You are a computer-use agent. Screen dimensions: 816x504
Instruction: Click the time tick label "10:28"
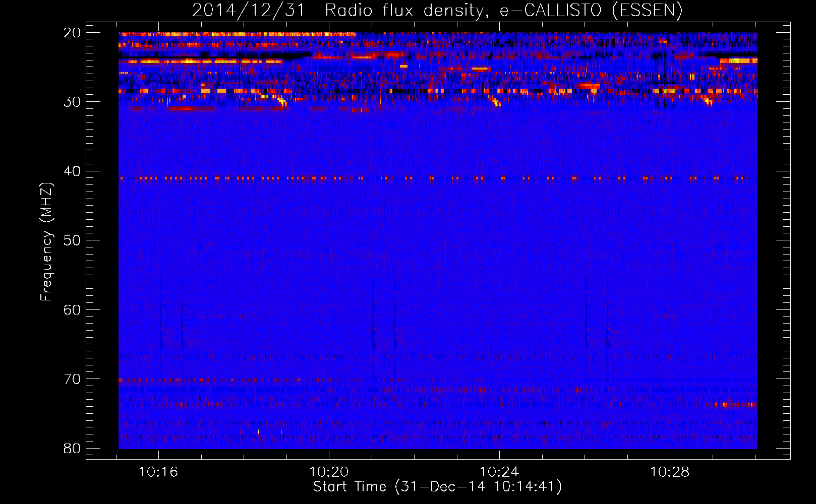coord(670,472)
